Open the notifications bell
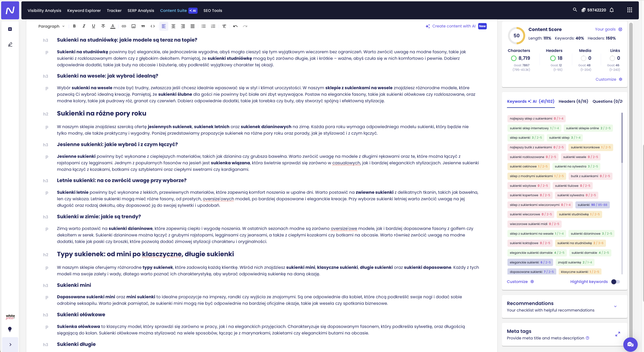This screenshot has width=644, height=352. click(612, 10)
